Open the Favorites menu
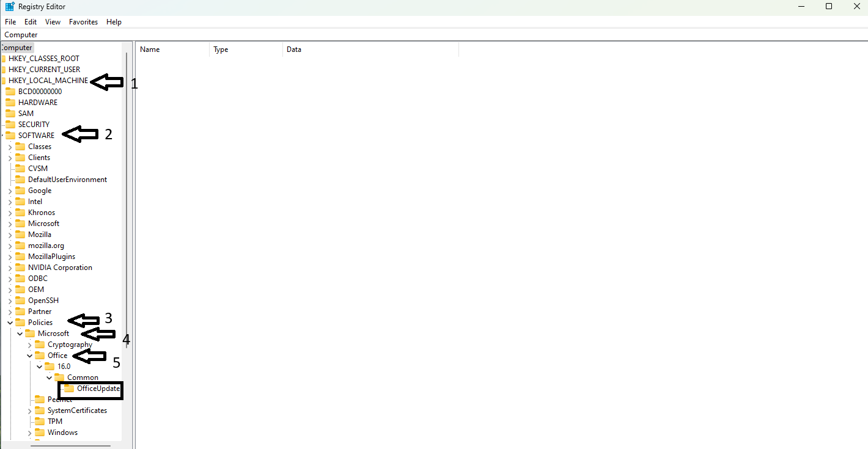 [83, 22]
